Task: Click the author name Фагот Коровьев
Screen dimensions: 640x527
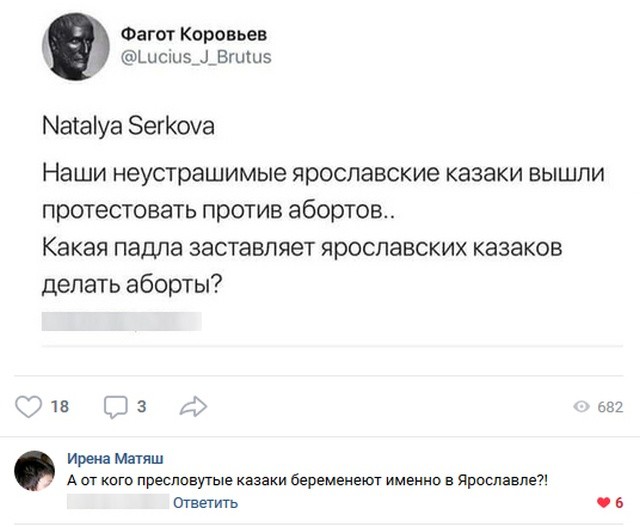Action: (x=193, y=35)
